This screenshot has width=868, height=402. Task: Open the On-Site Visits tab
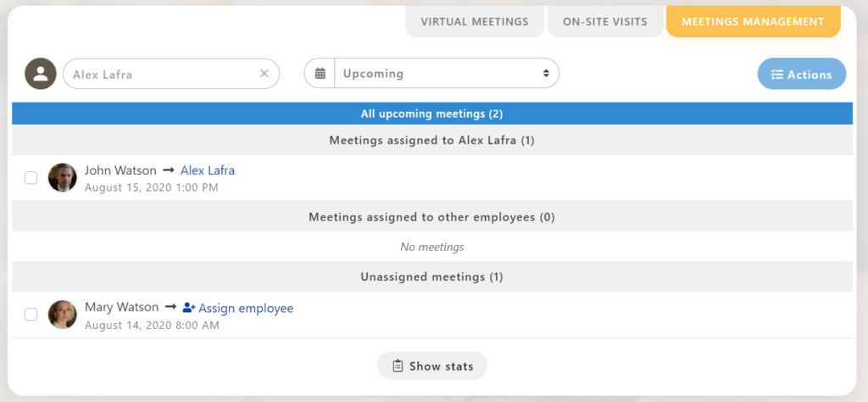point(605,22)
